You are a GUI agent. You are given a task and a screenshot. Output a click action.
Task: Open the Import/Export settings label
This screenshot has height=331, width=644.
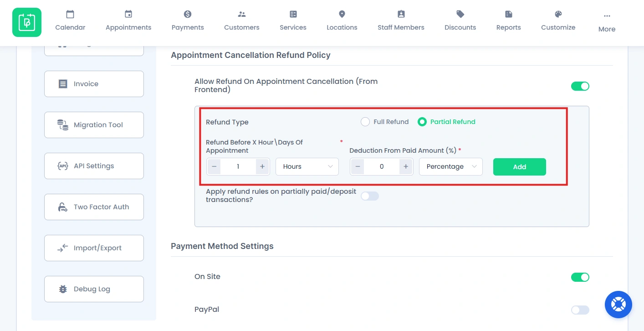97,248
